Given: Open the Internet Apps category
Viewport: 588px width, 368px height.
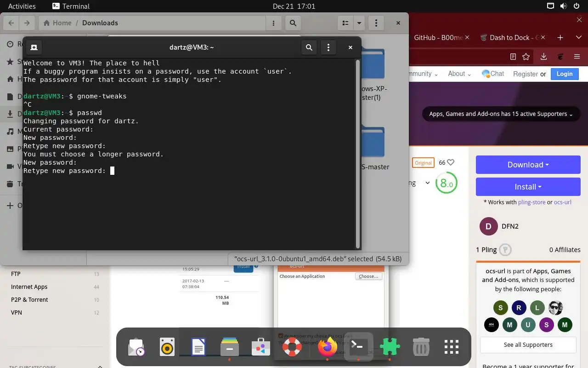Looking at the screenshot, I should tap(29, 287).
